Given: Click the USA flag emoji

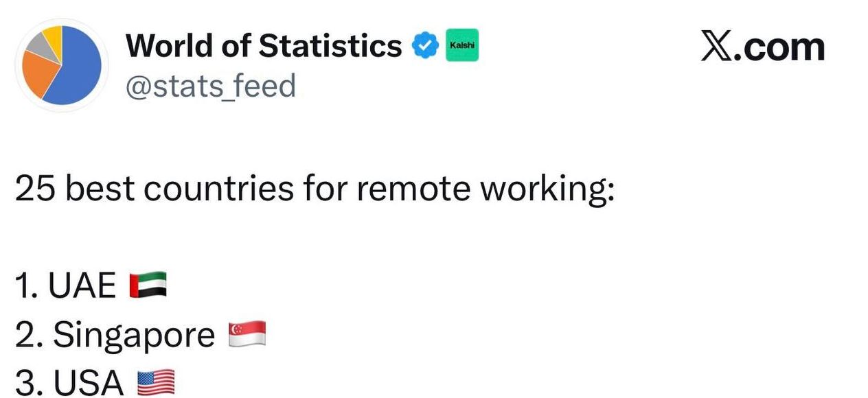Looking at the screenshot, I should [x=157, y=382].
